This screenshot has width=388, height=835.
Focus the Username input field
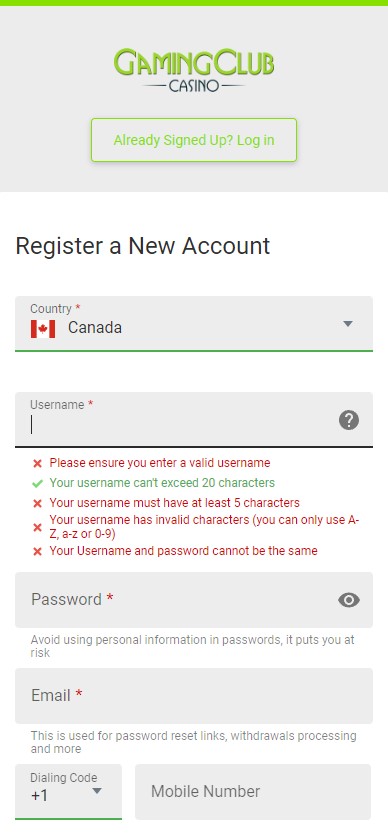tap(194, 420)
